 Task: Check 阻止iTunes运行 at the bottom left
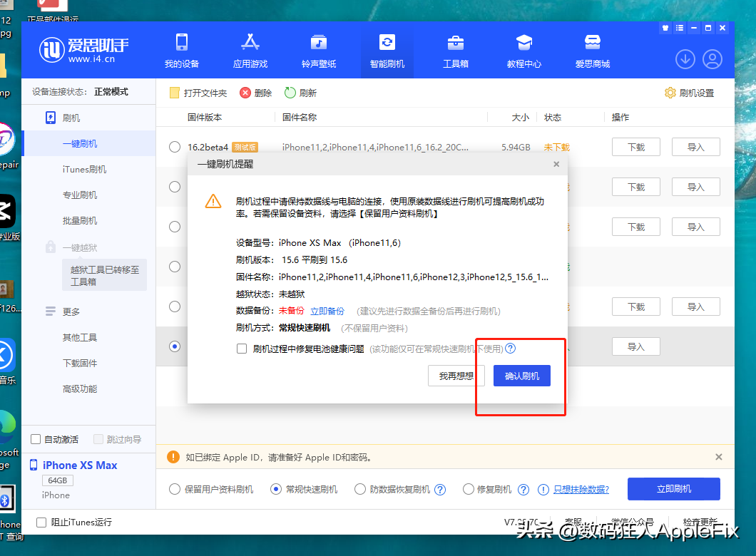tap(41, 522)
